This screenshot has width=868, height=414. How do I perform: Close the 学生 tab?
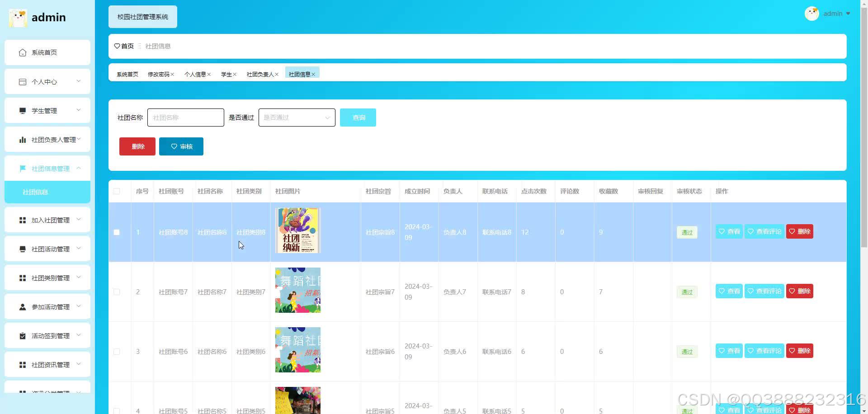click(x=235, y=75)
